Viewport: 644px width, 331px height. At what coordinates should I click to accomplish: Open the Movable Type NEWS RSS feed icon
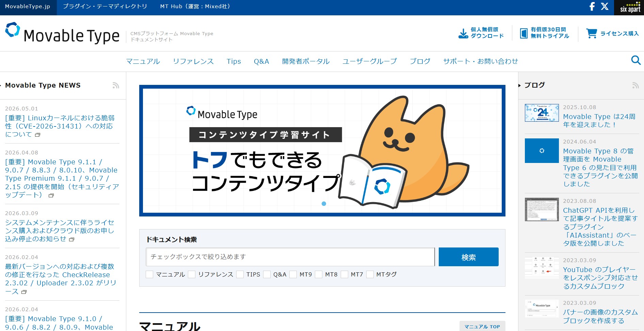116,85
